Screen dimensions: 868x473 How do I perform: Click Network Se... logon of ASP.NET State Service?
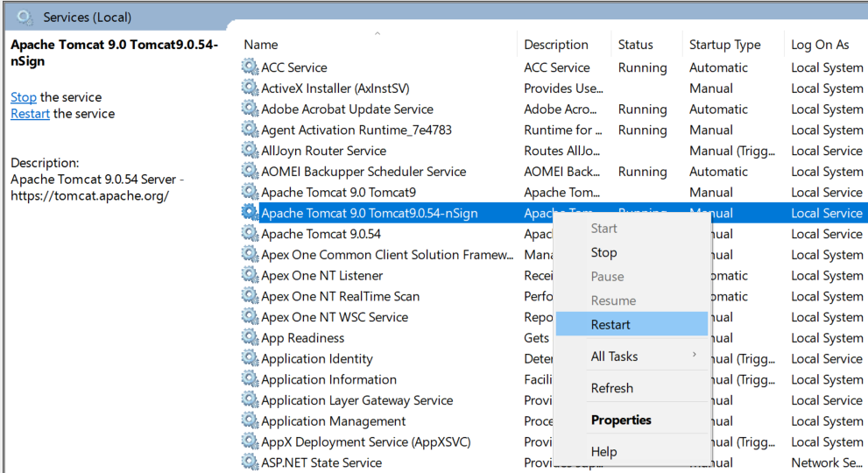click(x=827, y=462)
